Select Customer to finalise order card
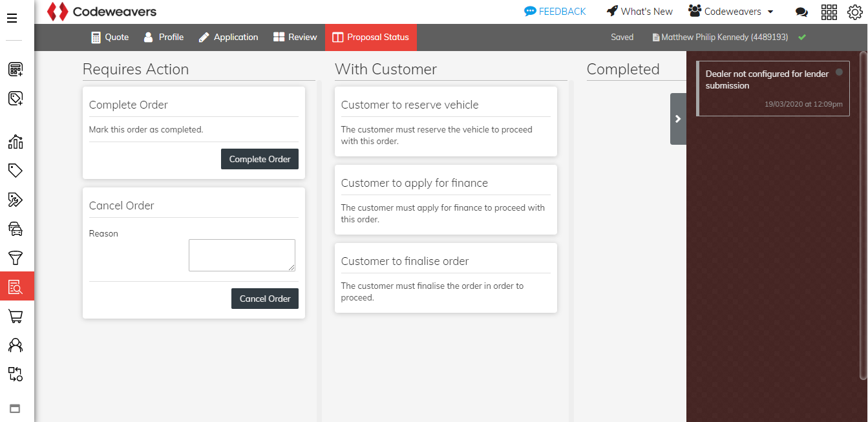This screenshot has width=868, height=422. click(x=446, y=278)
